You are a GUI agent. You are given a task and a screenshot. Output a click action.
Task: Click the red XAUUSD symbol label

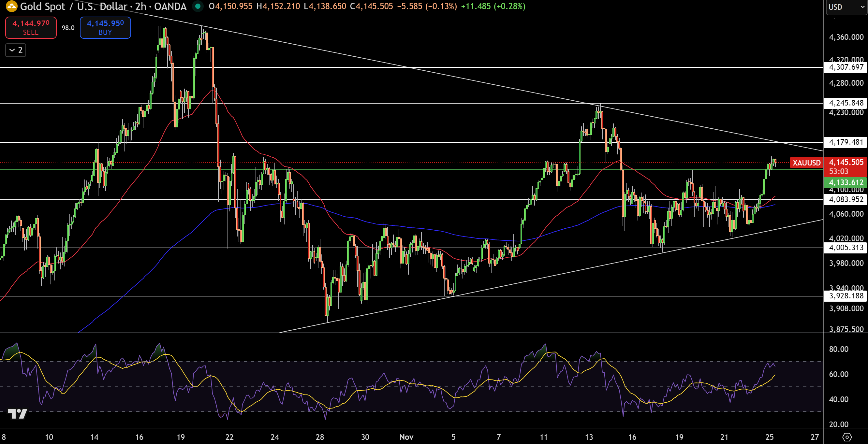click(x=806, y=163)
